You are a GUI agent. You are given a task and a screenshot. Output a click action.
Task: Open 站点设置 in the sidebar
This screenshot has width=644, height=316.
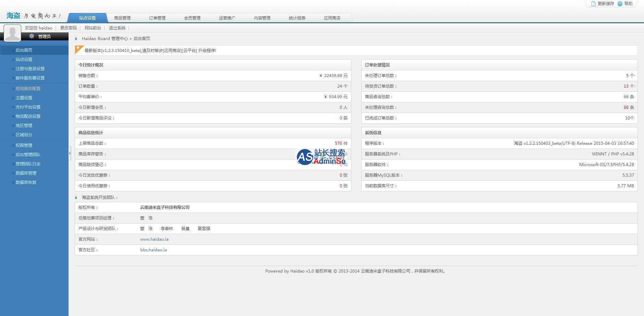(24, 60)
